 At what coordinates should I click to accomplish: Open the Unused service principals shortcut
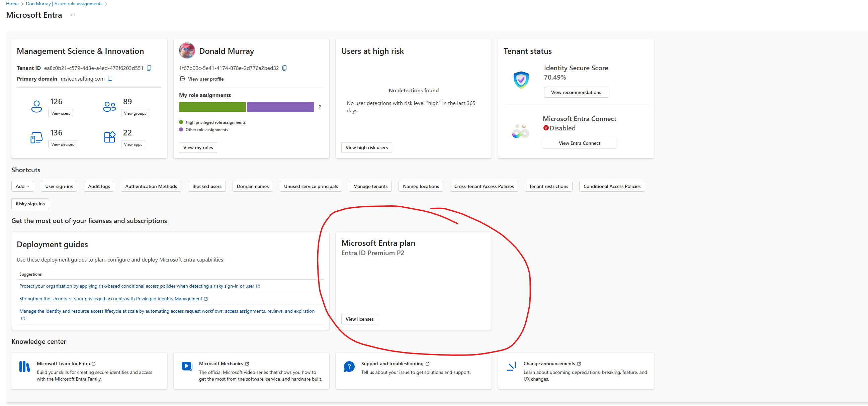click(311, 187)
